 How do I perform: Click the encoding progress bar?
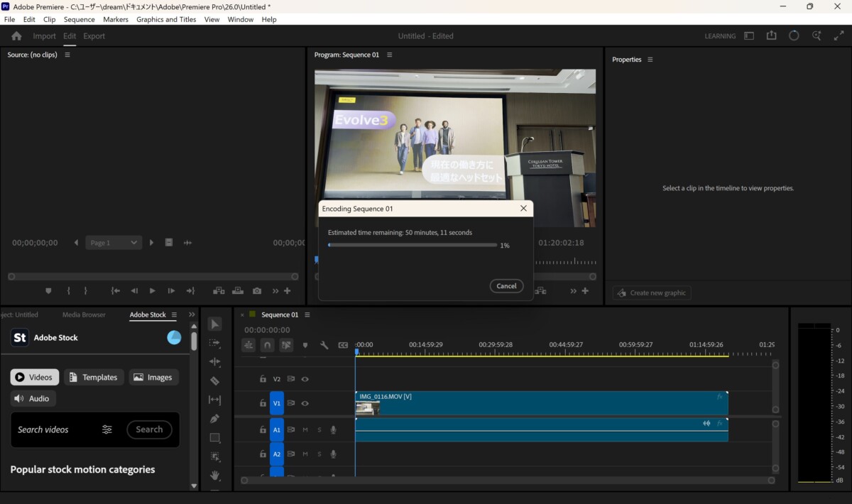[412, 245]
